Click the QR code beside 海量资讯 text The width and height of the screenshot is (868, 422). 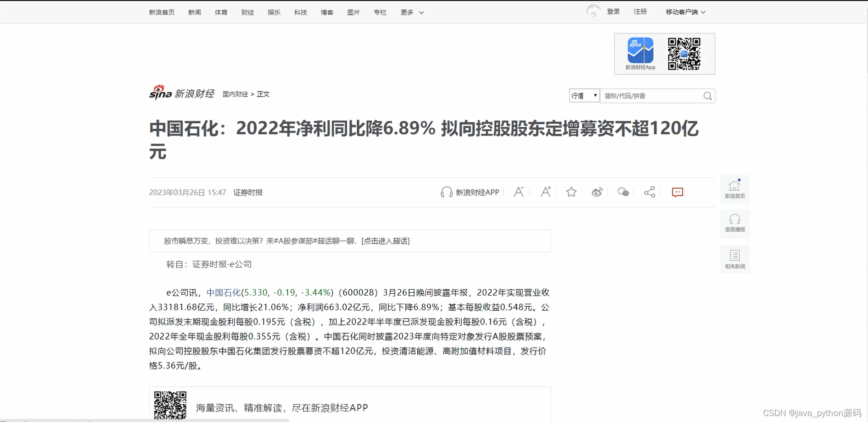[x=170, y=405]
